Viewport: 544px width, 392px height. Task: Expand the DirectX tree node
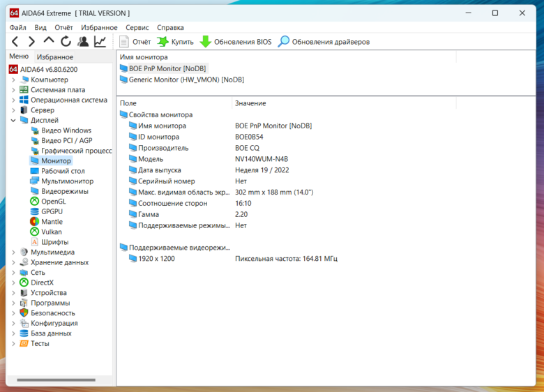point(13,282)
